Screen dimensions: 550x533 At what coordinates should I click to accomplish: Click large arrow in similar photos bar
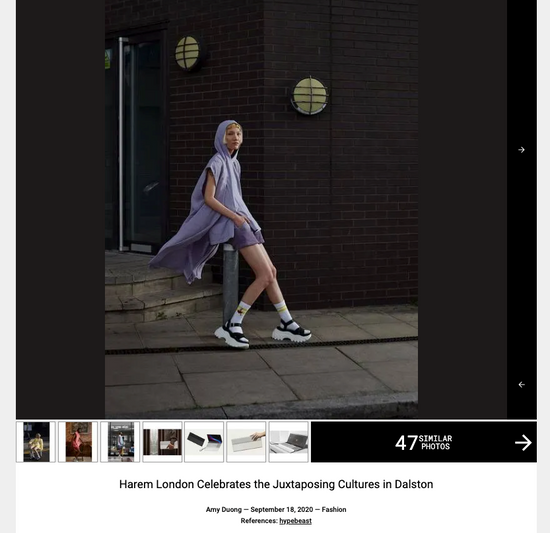(x=523, y=443)
